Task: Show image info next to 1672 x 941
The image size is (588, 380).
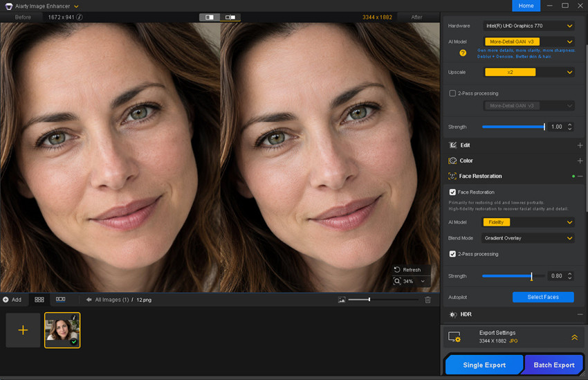Action: [x=80, y=17]
